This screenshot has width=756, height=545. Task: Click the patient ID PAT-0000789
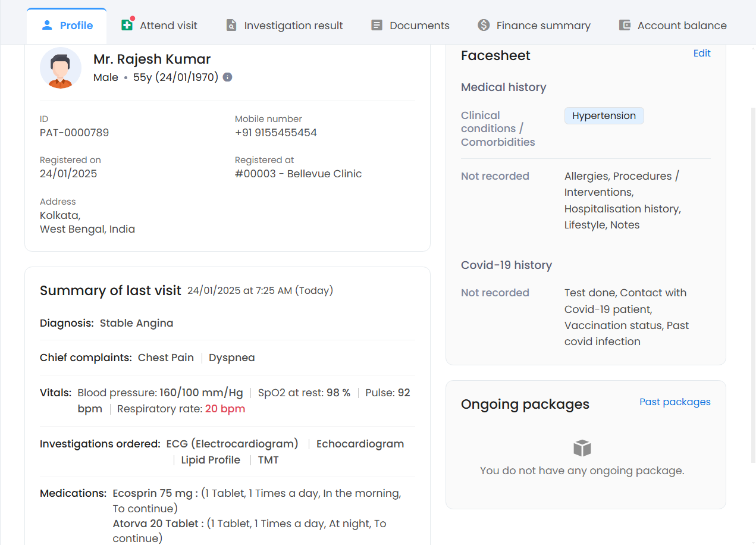(x=74, y=133)
